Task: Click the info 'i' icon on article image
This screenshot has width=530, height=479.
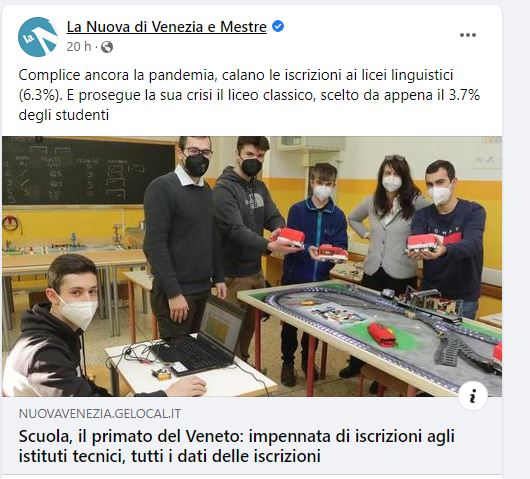Action: pyautogui.click(x=473, y=396)
